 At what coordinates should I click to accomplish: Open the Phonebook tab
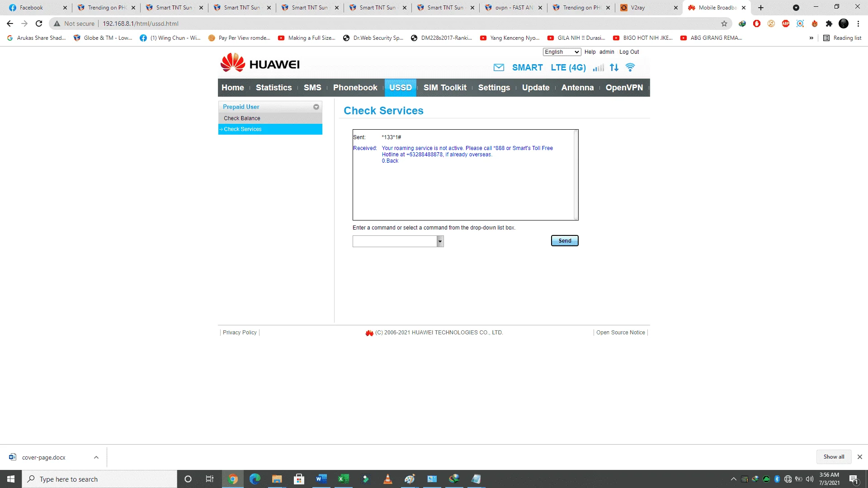click(355, 88)
